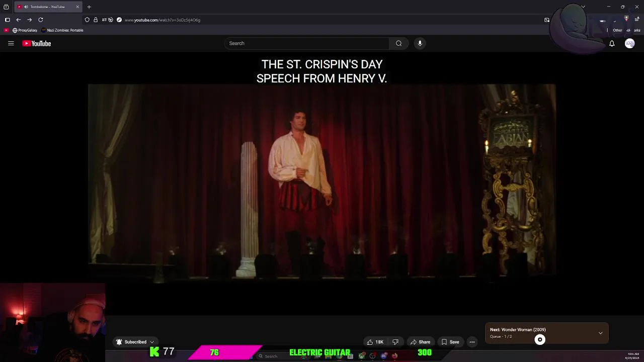Mute the tab via speaker icon
The width and height of the screenshot is (644, 362).
coord(26,7)
